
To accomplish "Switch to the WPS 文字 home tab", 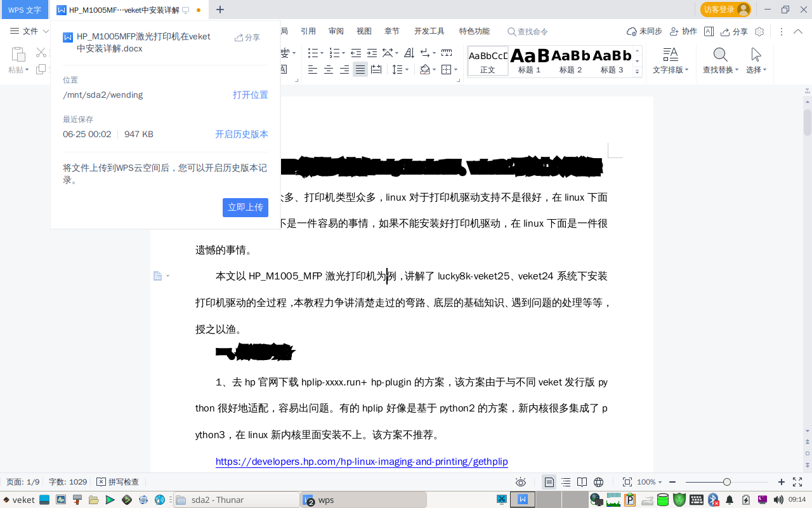I will (x=25, y=10).
